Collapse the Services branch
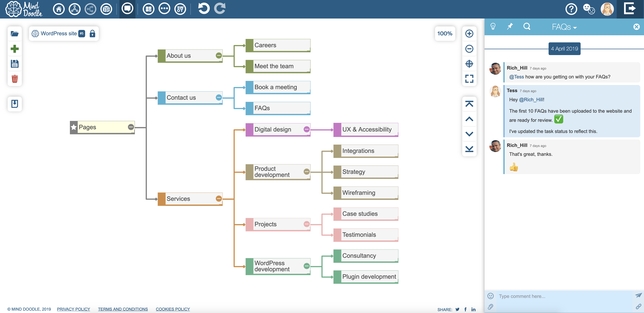The height and width of the screenshot is (313, 644). pyautogui.click(x=219, y=199)
